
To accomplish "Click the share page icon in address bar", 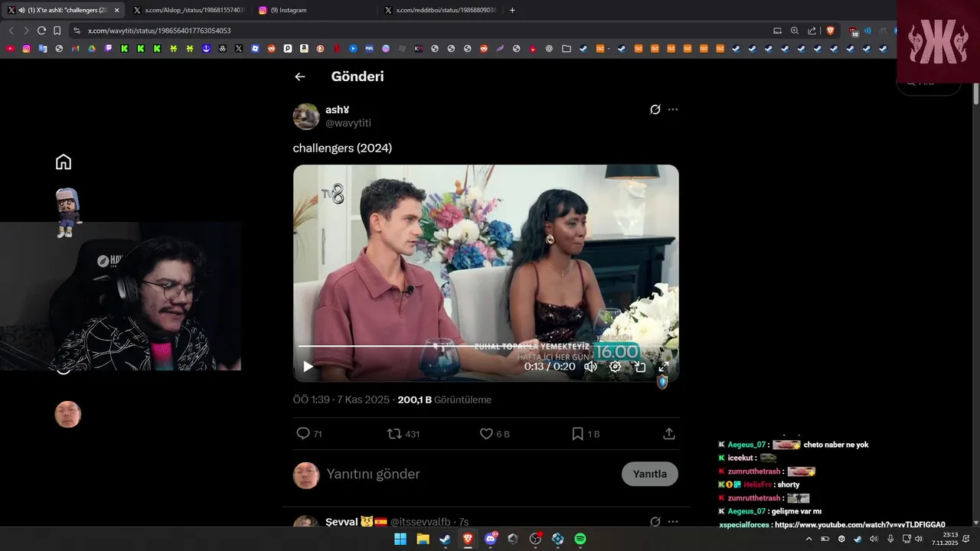I will (812, 31).
